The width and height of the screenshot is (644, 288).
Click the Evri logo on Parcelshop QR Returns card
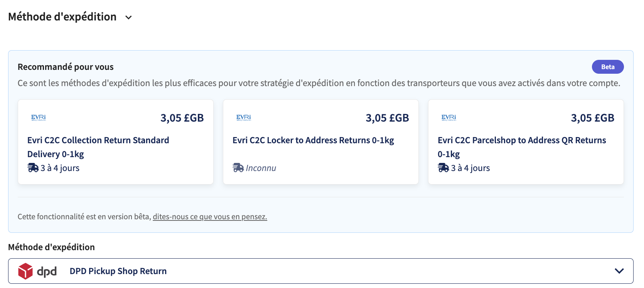coord(449,117)
